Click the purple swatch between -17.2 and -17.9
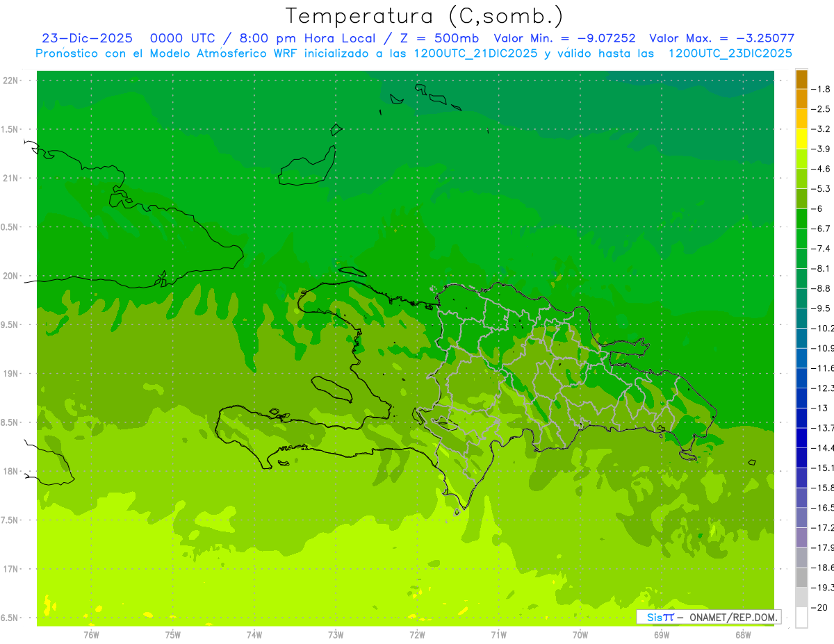Image resolution: width=834 pixels, height=644 pixels. (x=801, y=538)
